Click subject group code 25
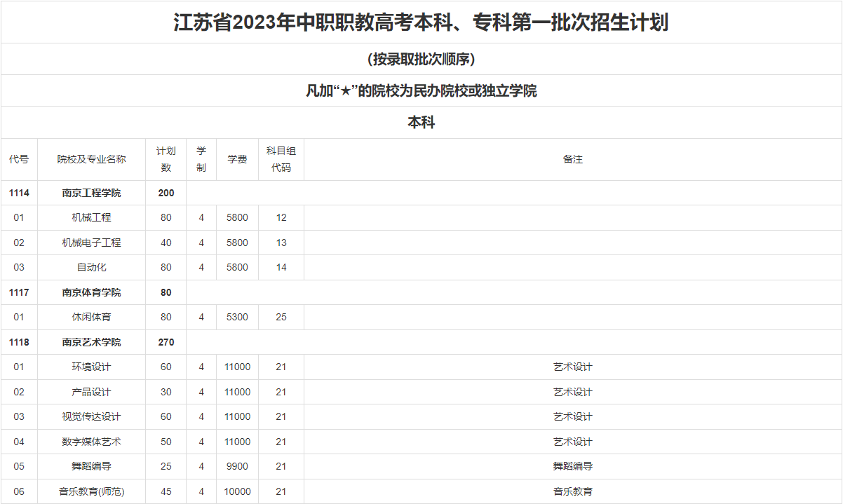Viewport: 843px width, 504px height. click(x=281, y=317)
